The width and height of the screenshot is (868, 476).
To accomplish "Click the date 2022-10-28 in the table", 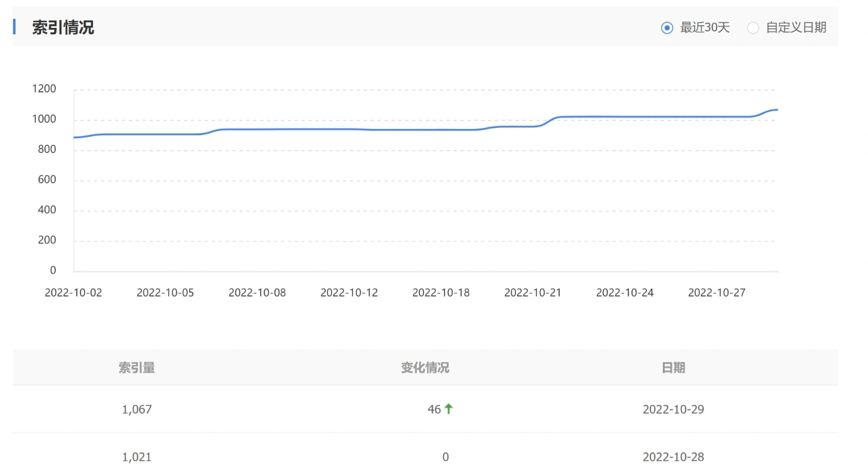I will coord(673,456).
